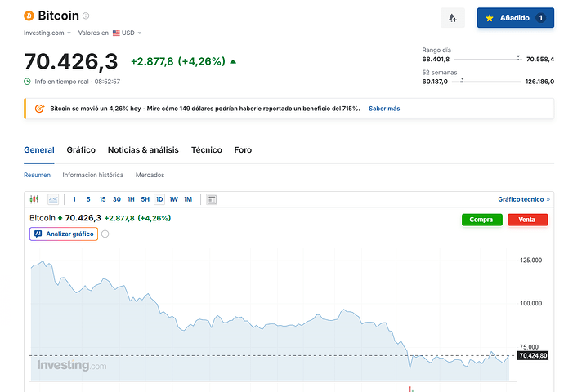
Task: Set chart interval to 15 minutes
Action: point(102,199)
